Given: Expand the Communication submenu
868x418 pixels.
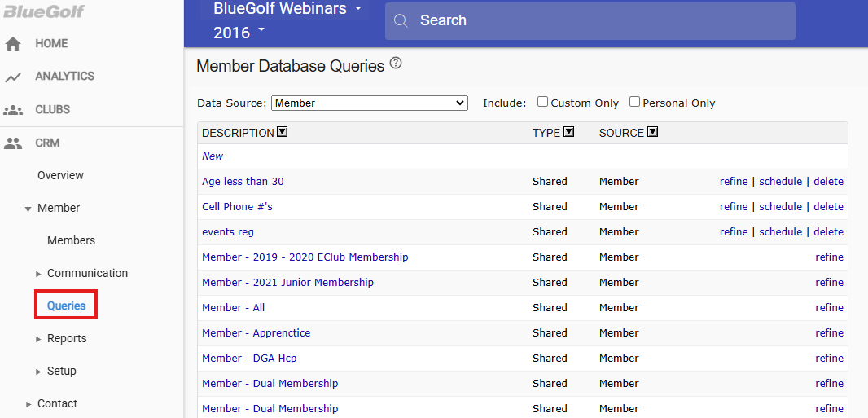Looking at the screenshot, I should point(38,274).
